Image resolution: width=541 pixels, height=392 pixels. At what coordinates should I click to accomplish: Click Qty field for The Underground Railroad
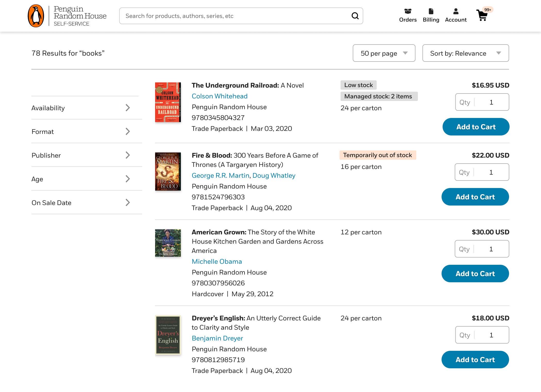pos(482,102)
